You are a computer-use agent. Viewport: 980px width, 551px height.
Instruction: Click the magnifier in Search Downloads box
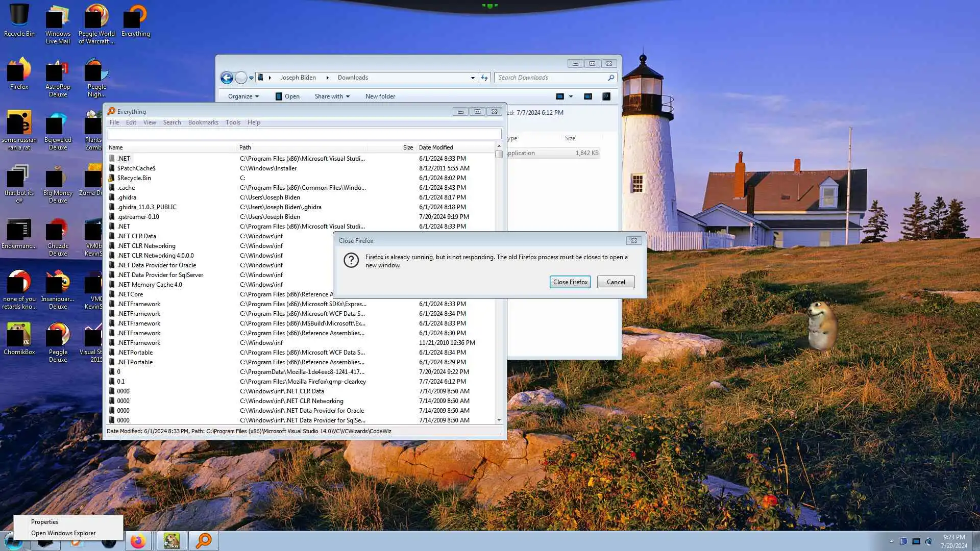(611, 78)
